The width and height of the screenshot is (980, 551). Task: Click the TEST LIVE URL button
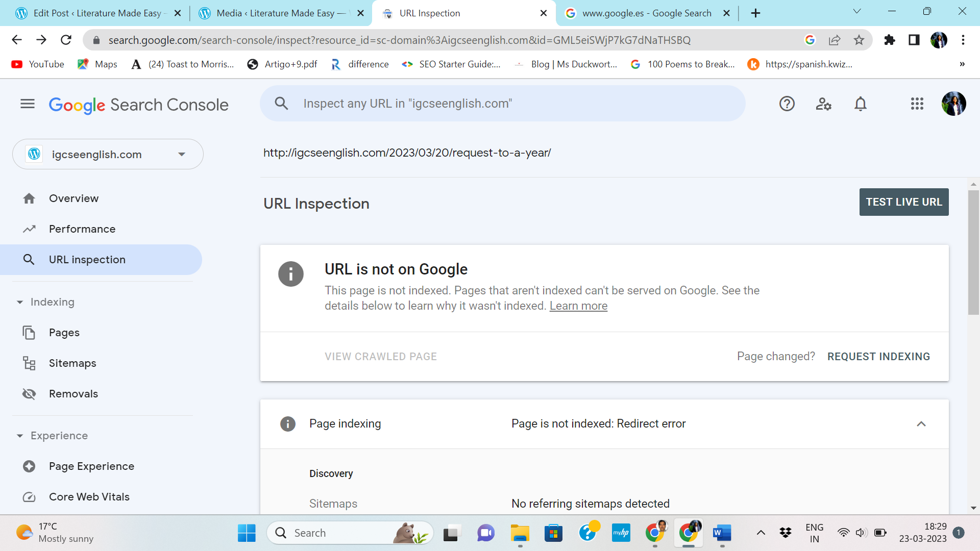tap(903, 202)
